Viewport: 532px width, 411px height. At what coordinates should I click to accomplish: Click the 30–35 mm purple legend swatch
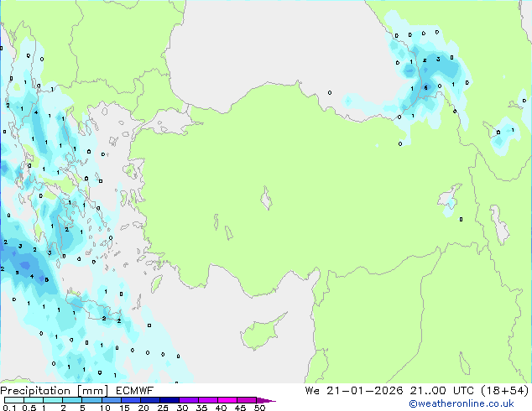pyautogui.click(x=189, y=400)
